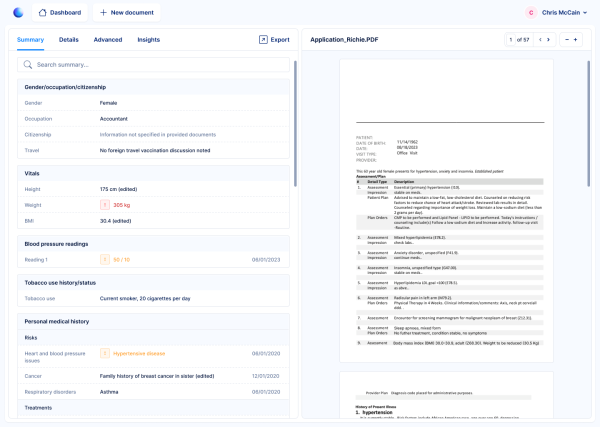This screenshot has height=427, width=600.
Task: Click the search magnifier icon
Action: click(28, 65)
